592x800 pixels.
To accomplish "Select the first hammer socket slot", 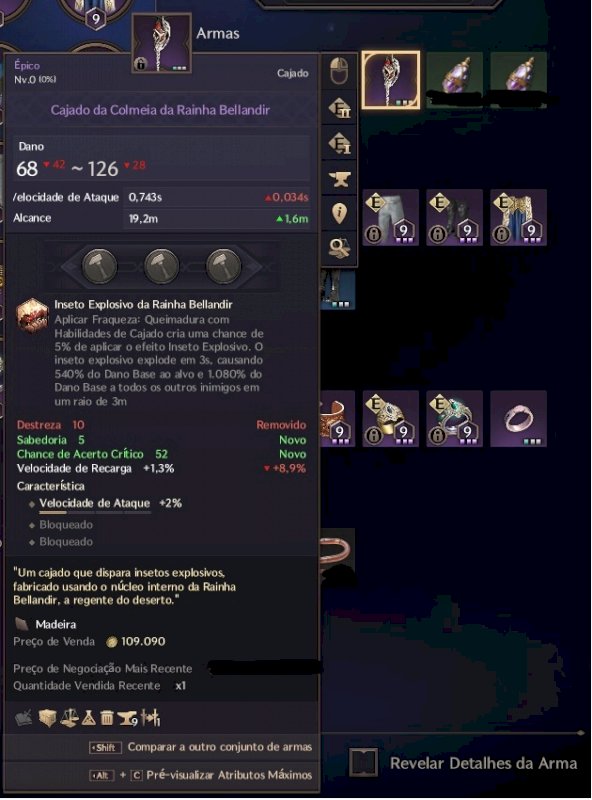I will 100,266.
